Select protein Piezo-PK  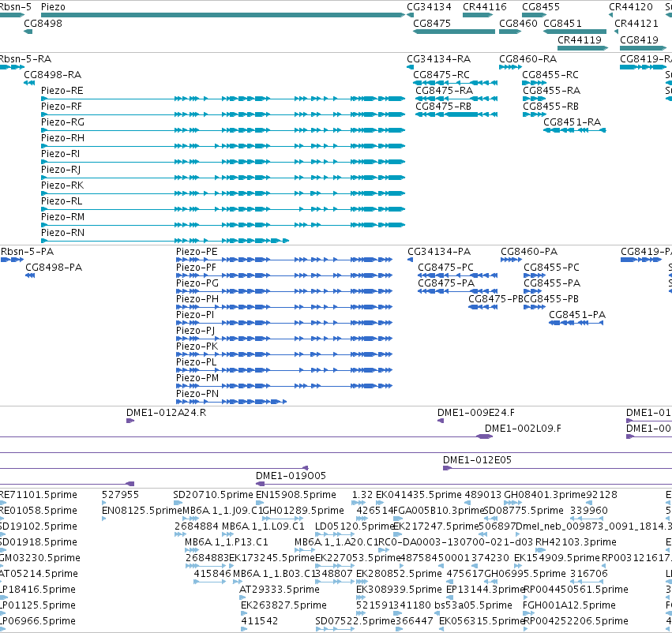tap(284, 354)
